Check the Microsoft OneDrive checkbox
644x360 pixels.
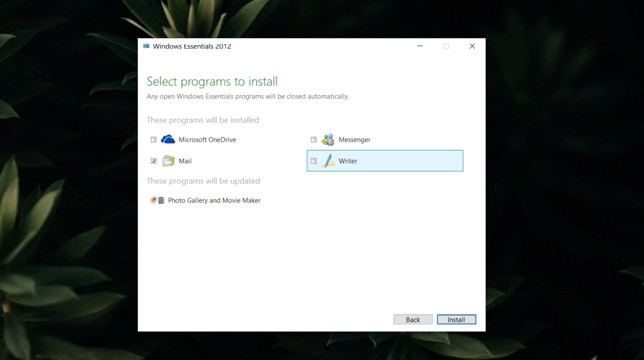[153, 140]
